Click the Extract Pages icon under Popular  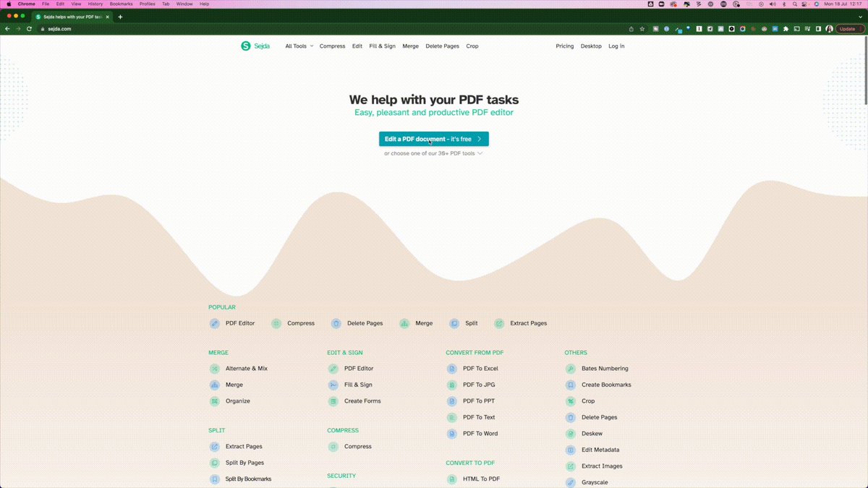point(499,323)
